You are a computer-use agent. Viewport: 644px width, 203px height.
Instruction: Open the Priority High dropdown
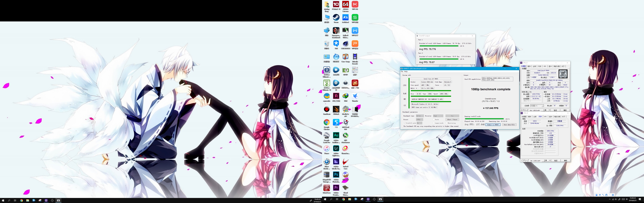tap(438, 116)
